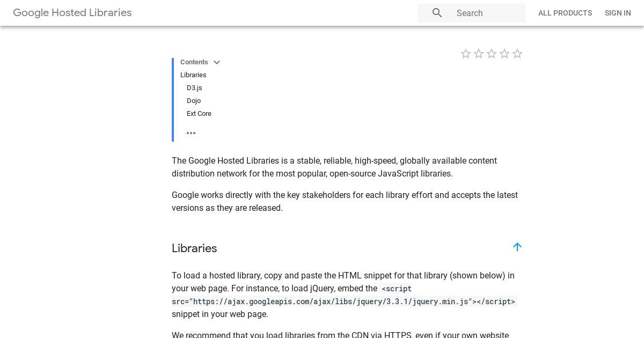Image resolution: width=644 pixels, height=338 pixels.
Task: Rate the page five stars
Action: click(517, 54)
